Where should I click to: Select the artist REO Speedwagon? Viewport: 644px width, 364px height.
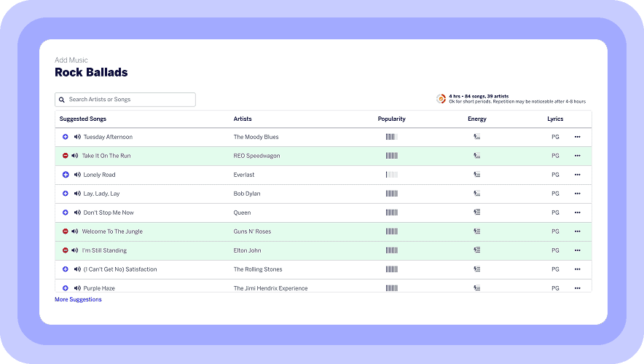pyautogui.click(x=256, y=156)
